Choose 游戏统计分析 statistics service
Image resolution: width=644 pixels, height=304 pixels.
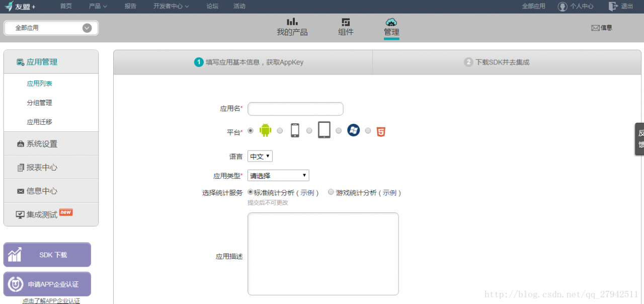(331, 192)
